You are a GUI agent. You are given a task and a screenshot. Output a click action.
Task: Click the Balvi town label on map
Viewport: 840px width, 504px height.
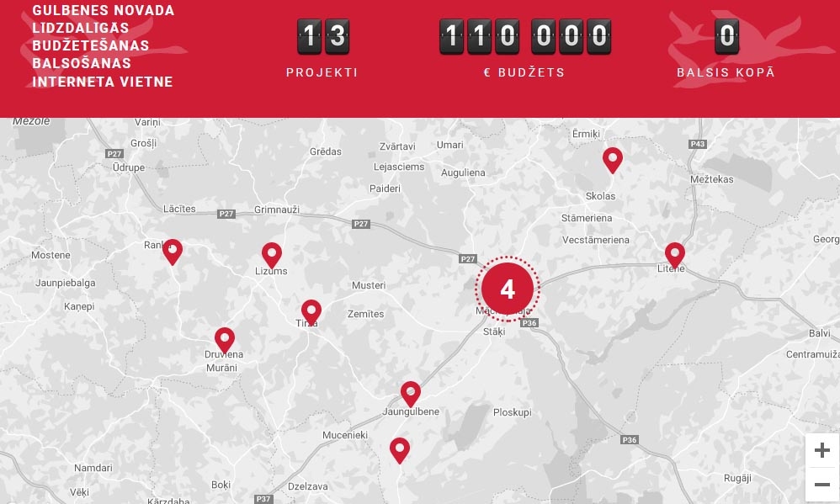pyautogui.click(x=819, y=333)
